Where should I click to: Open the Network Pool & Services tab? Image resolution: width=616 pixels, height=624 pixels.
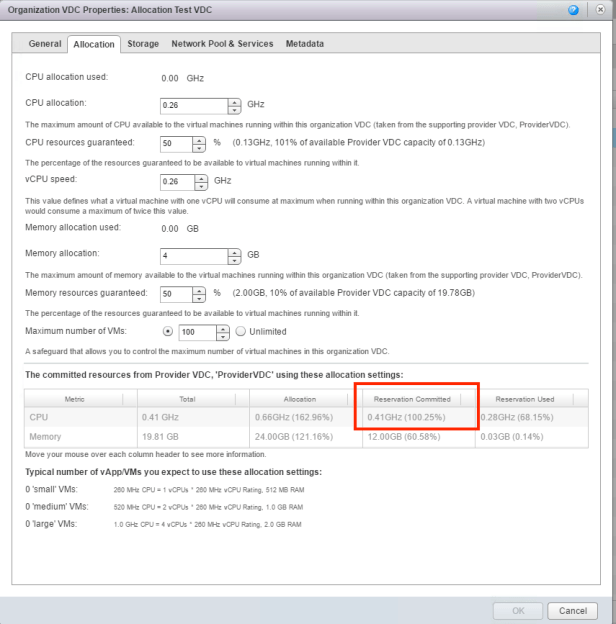pos(224,44)
